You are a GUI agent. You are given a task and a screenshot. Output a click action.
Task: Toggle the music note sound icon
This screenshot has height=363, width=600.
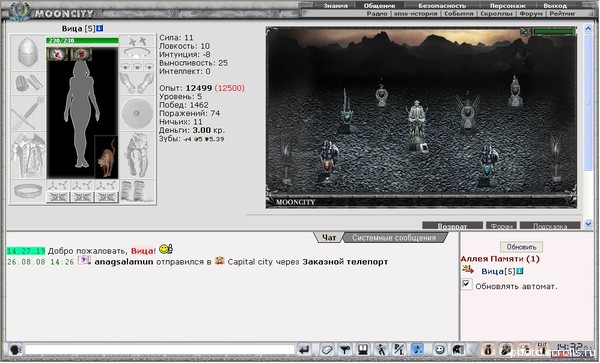tap(417, 349)
